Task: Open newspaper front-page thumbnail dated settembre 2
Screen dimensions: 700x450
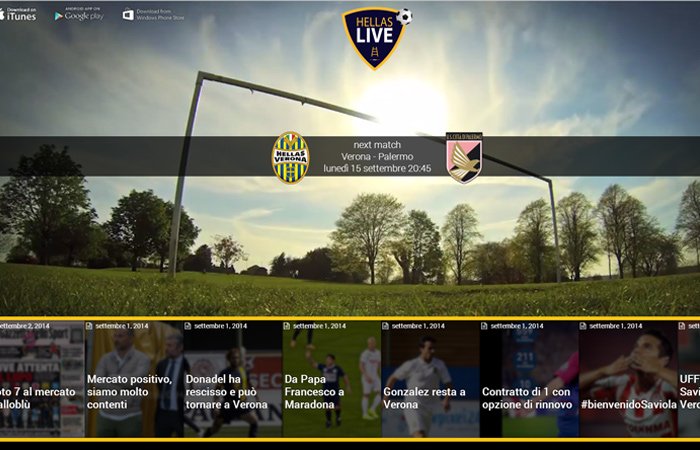Action: pos(42,379)
